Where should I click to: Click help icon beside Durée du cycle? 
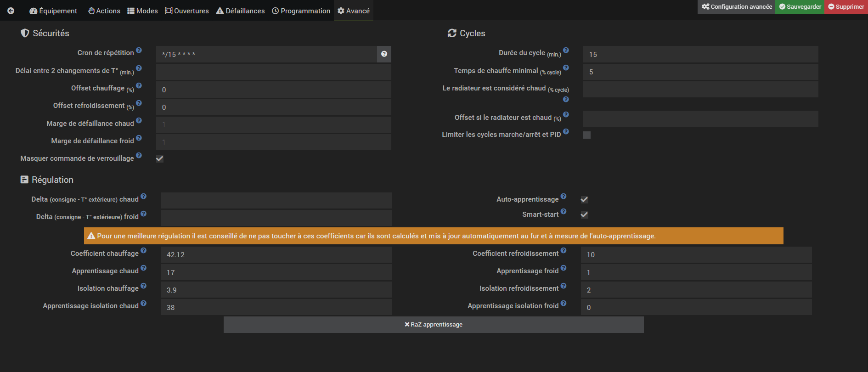[566, 51]
